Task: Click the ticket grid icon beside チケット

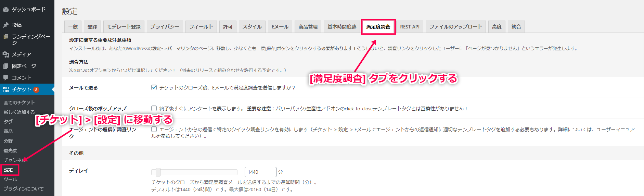Action: click(x=6, y=89)
